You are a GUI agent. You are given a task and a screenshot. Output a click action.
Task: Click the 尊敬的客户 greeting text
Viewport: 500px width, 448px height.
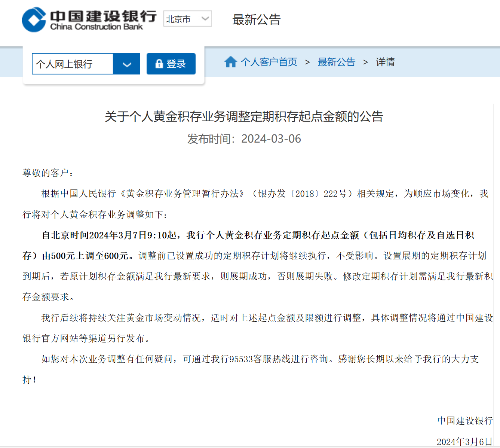click(x=48, y=173)
